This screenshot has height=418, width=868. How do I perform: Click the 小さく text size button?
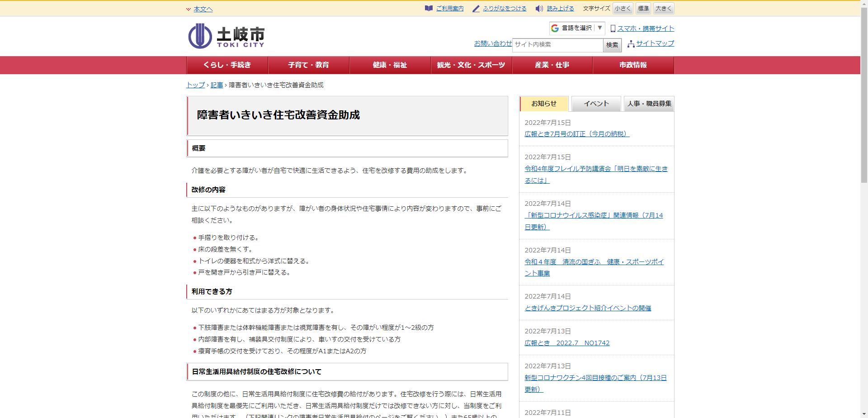point(623,9)
